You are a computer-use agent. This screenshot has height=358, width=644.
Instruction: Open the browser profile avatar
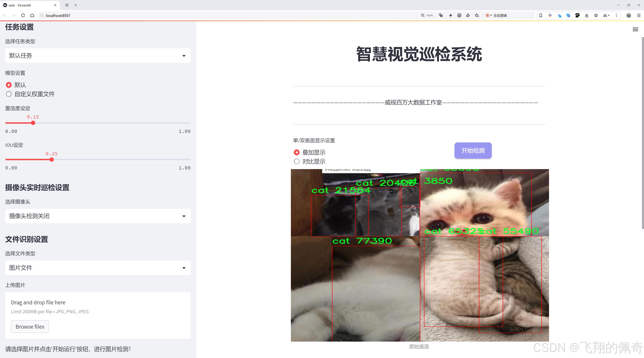tap(628, 15)
